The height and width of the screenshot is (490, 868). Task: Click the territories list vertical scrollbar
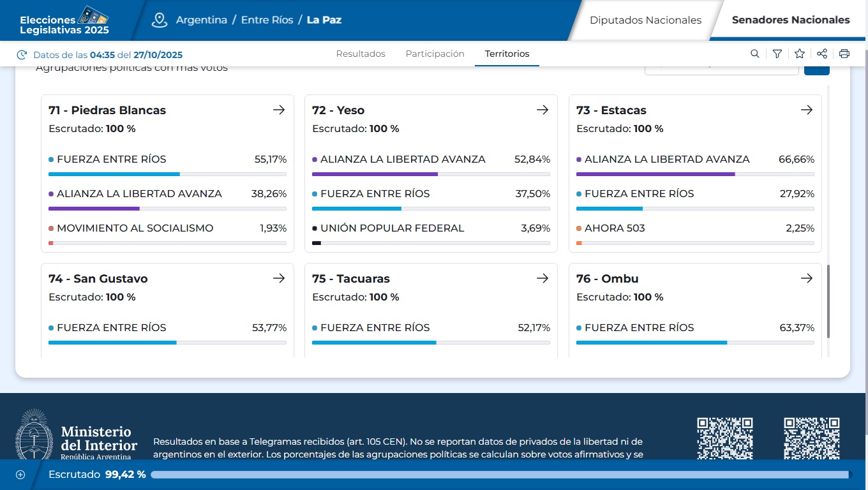(828, 301)
